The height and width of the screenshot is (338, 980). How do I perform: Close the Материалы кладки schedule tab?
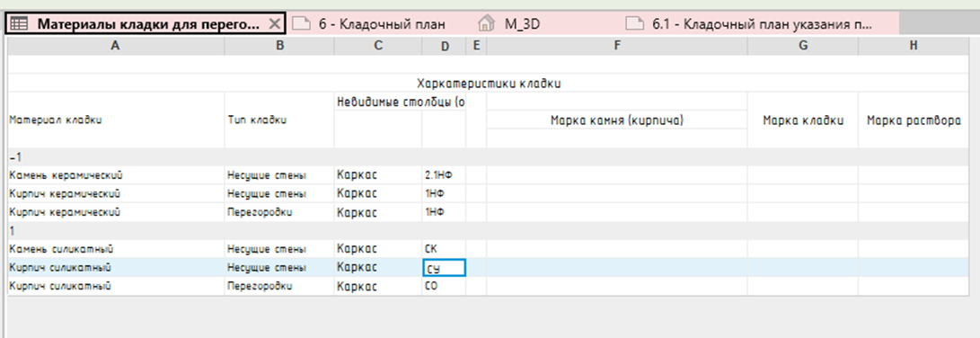click(x=274, y=24)
